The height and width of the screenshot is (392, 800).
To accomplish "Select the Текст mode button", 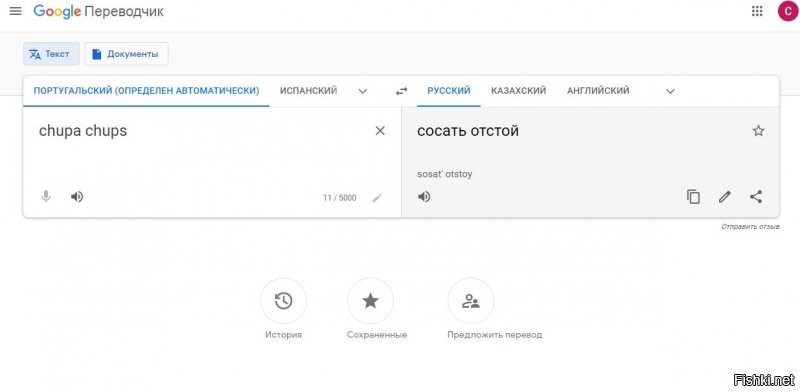I will (x=51, y=54).
